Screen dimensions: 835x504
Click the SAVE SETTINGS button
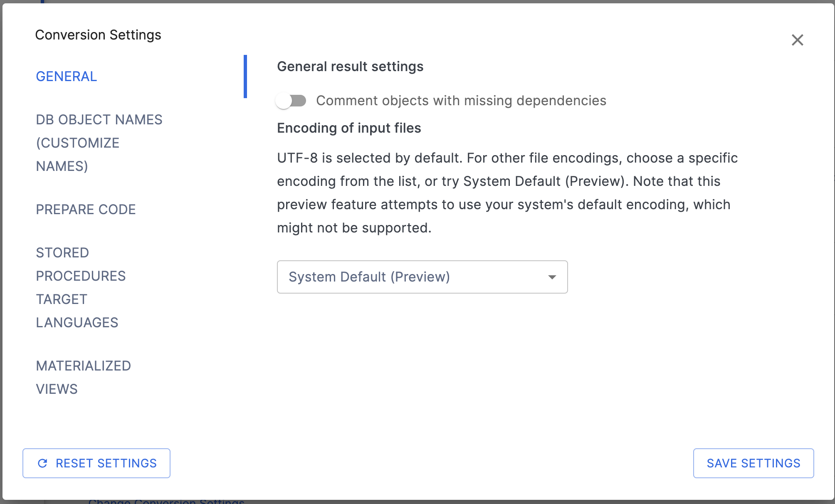(x=753, y=463)
